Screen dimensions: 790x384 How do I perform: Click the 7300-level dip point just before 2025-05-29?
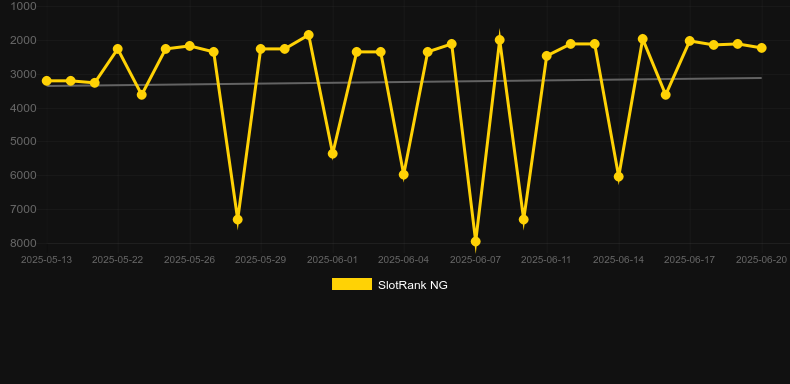237,220
